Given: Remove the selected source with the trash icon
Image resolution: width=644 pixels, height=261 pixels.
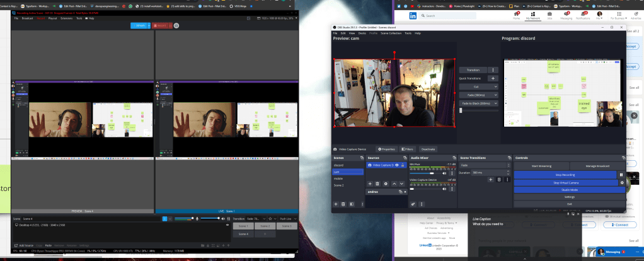Looking at the screenshot, I should pos(378,183).
